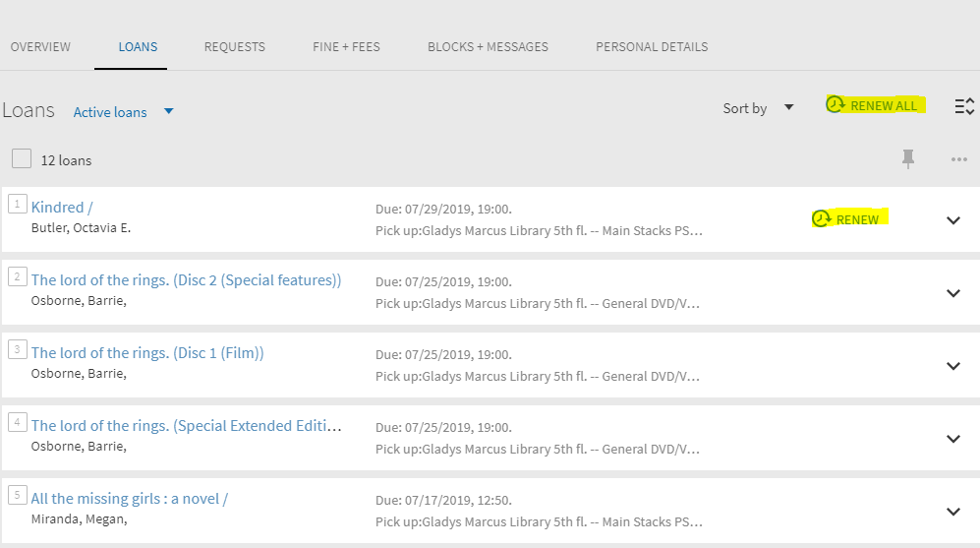The width and height of the screenshot is (980, 548).
Task: Open Personal Details tab
Action: click(x=652, y=47)
